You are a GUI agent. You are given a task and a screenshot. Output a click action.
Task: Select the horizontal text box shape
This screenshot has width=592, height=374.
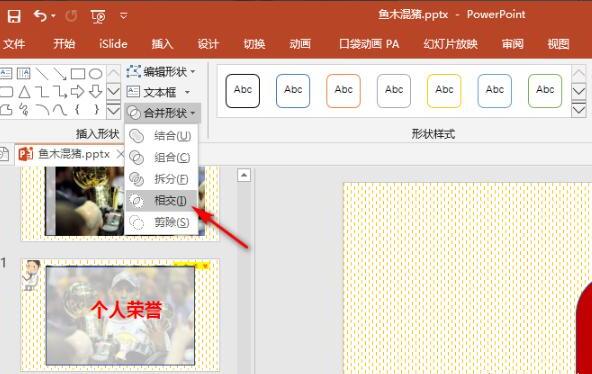click(6, 73)
